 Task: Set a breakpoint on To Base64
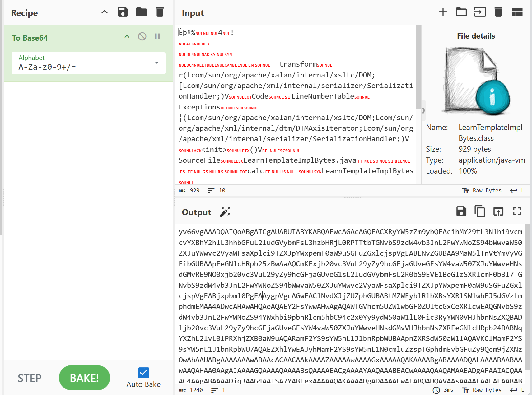click(x=157, y=36)
